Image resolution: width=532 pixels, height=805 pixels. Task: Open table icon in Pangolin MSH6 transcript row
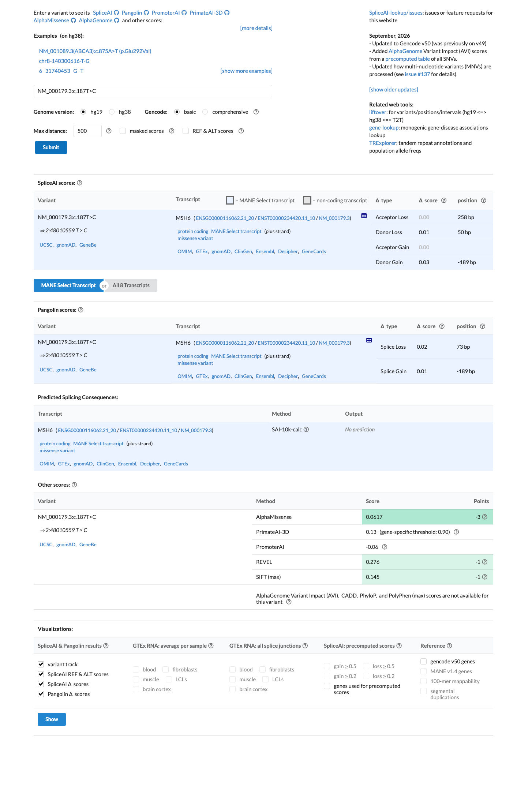[x=369, y=340]
